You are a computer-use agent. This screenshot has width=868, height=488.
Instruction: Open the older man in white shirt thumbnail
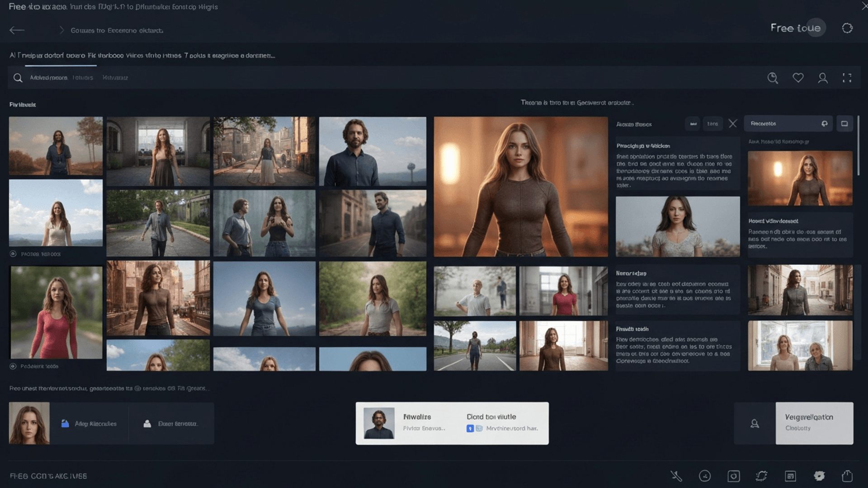tap(475, 291)
